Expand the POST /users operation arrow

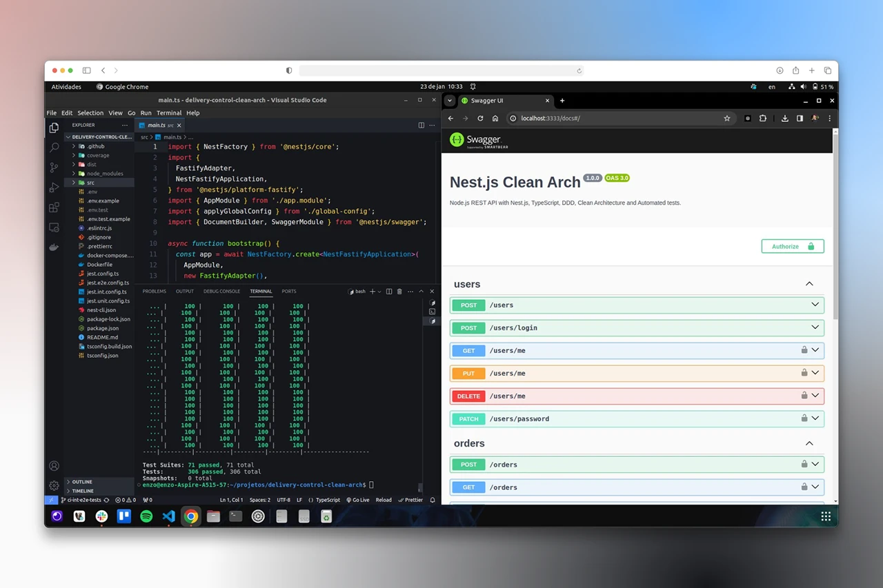tap(815, 305)
